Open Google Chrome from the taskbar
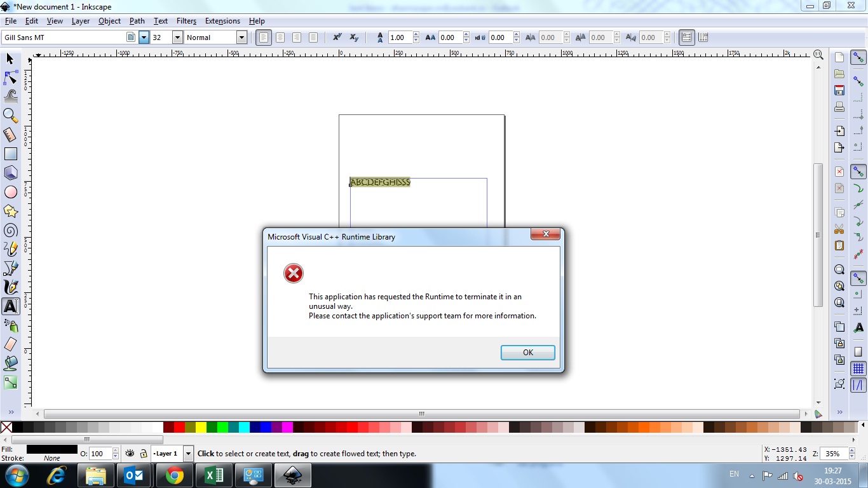The height and width of the screenshot is (488, 868). point(175,475)
